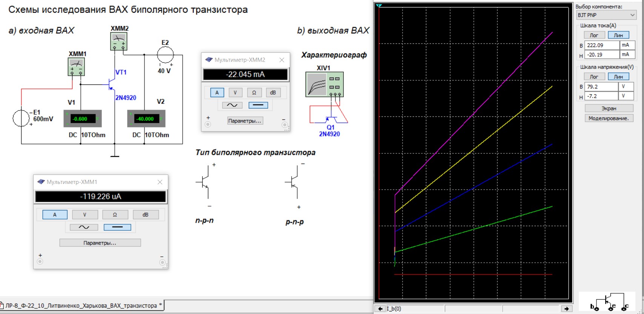Select the V1 voltmeter showing -0.600
The height and width of the screenshot is (314, 644).
pyautogui.click(x=83, y=119)
